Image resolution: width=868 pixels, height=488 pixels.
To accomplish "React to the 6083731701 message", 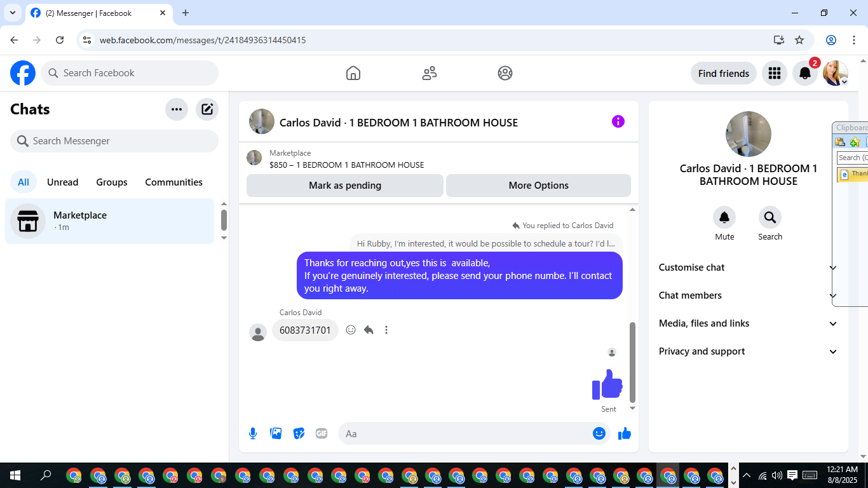I will [351, 330].
